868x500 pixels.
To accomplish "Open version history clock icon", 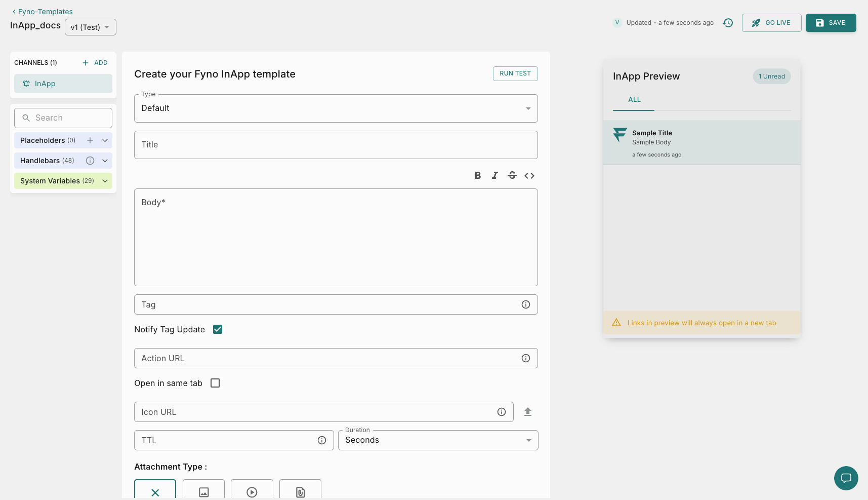I will [727, 23].
